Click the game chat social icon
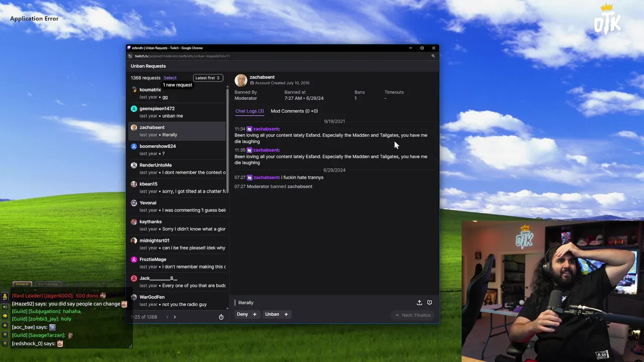This screenshot has width=644, height=362. (x=5, y=297)
